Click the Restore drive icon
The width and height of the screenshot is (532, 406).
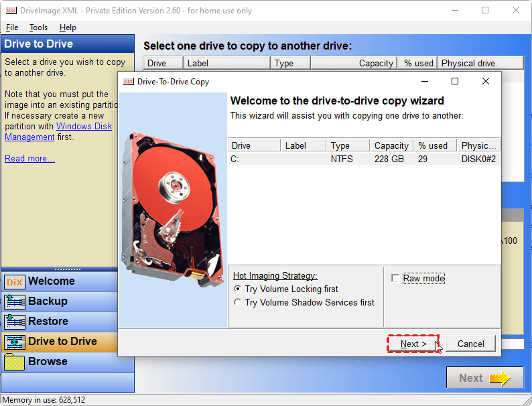point(14,322)
